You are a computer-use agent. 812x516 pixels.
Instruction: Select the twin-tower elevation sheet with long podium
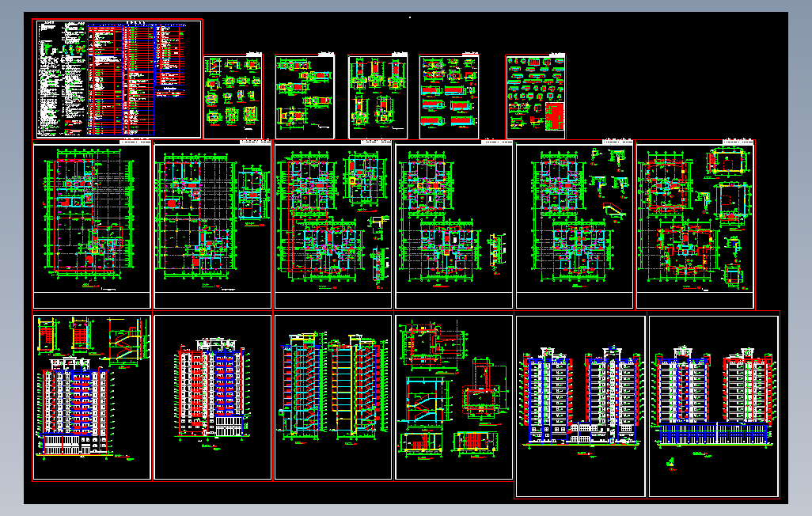(714, 406)
